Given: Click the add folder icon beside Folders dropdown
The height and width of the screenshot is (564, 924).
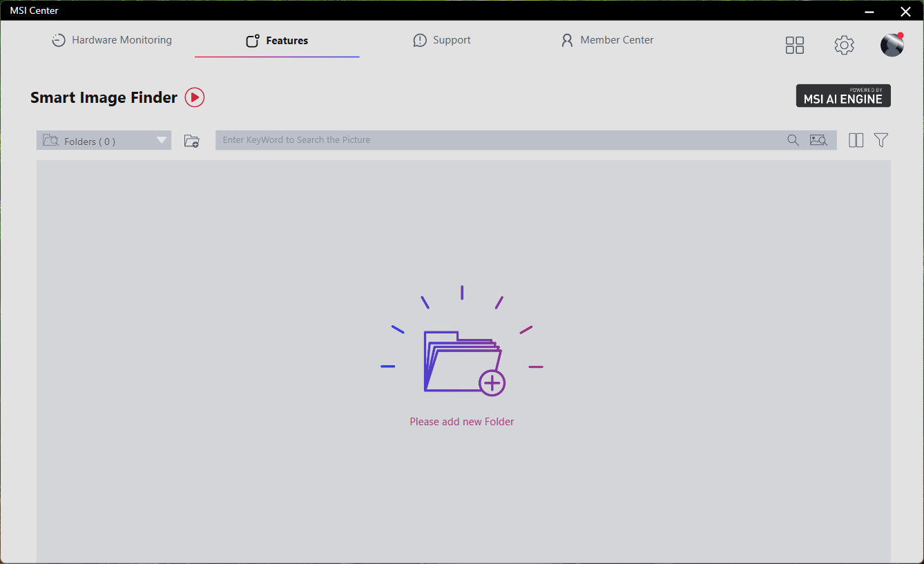Looking at the screenshot, I should (x=191, y=141).
